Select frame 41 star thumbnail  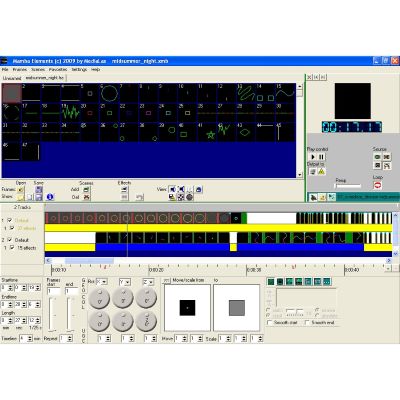[207, 132]
